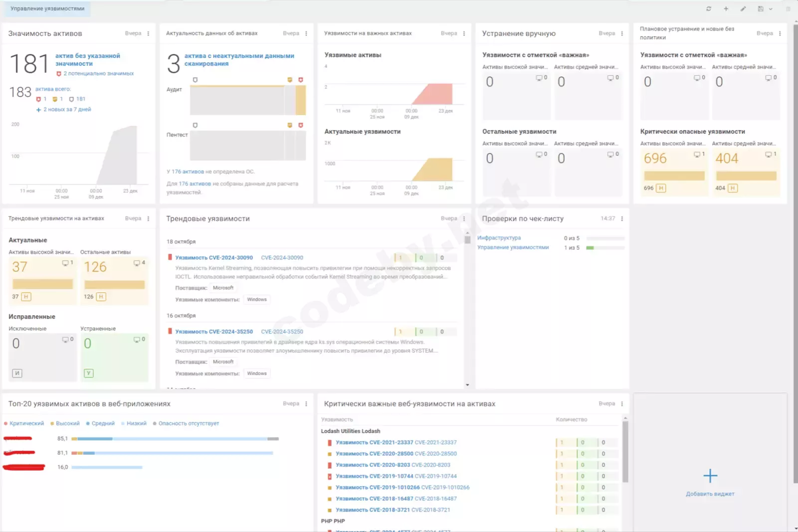798x532 pixels.
Task: Open the Плановое устранение widget menu
Action: tap(780, 33)
